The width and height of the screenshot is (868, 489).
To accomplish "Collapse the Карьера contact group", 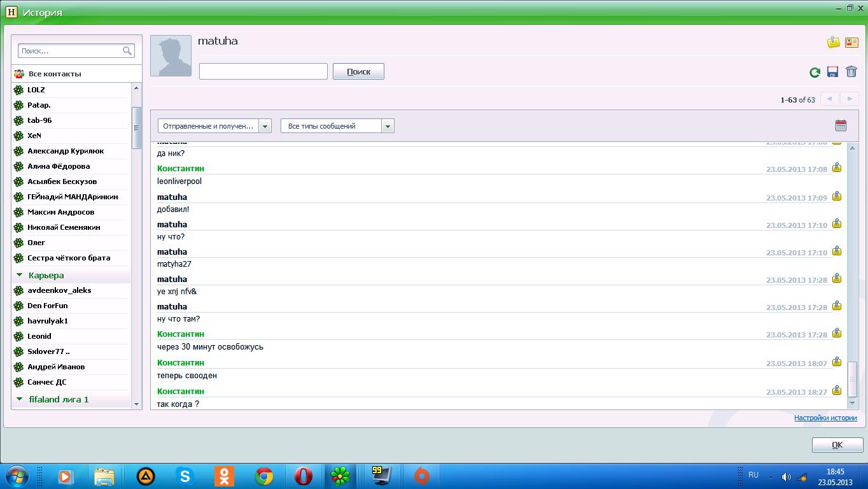I will pyautogui.click(x=20, y=275).
